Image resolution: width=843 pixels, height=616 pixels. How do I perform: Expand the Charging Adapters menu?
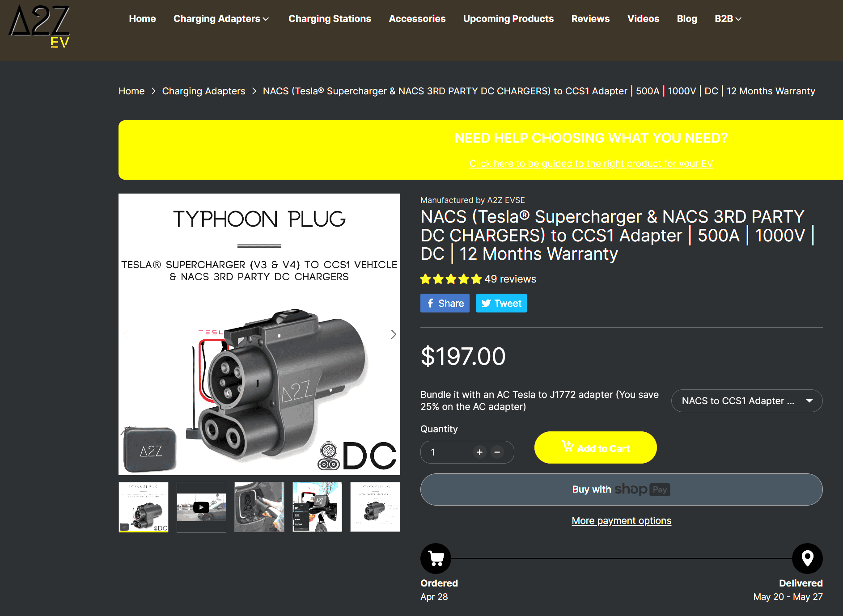(x=221, y=19)
